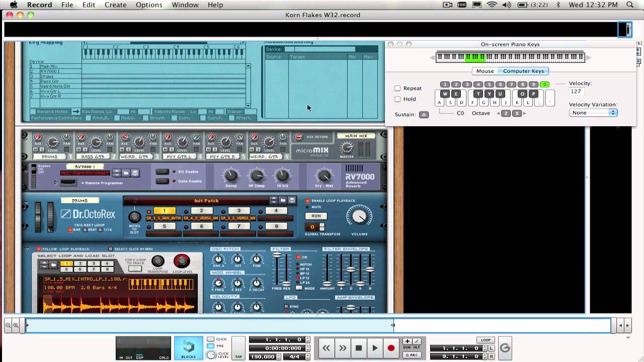Toggle RV7000 EQ Enable button
This screenshot has width=644, height=362.
162,171
